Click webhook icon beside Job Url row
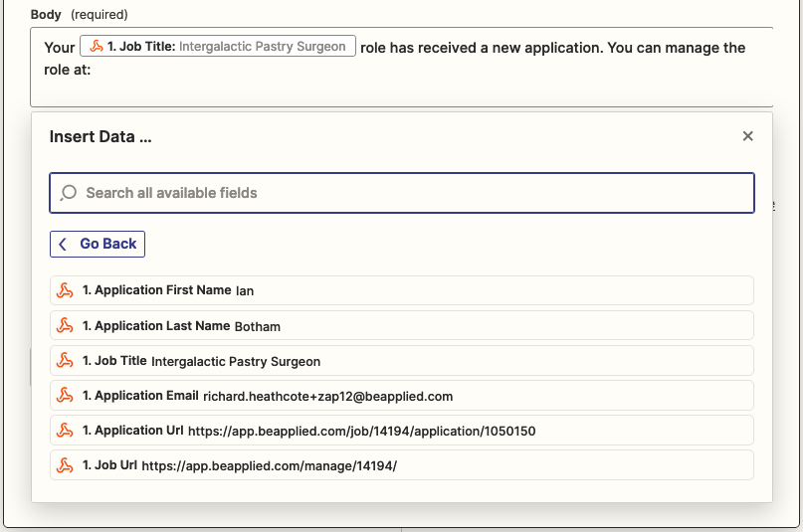Viewport: 803px width, 532px height. [65, 465]
